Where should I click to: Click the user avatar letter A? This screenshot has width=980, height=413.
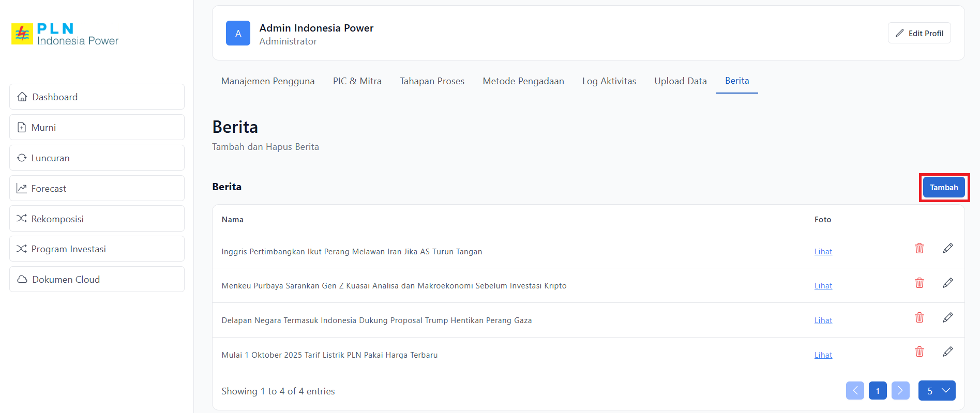coord(238,34)
